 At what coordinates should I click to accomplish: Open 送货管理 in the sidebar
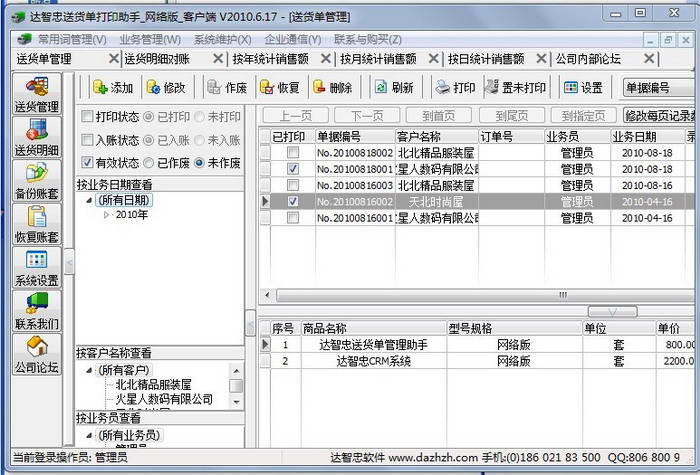point(37,94)
